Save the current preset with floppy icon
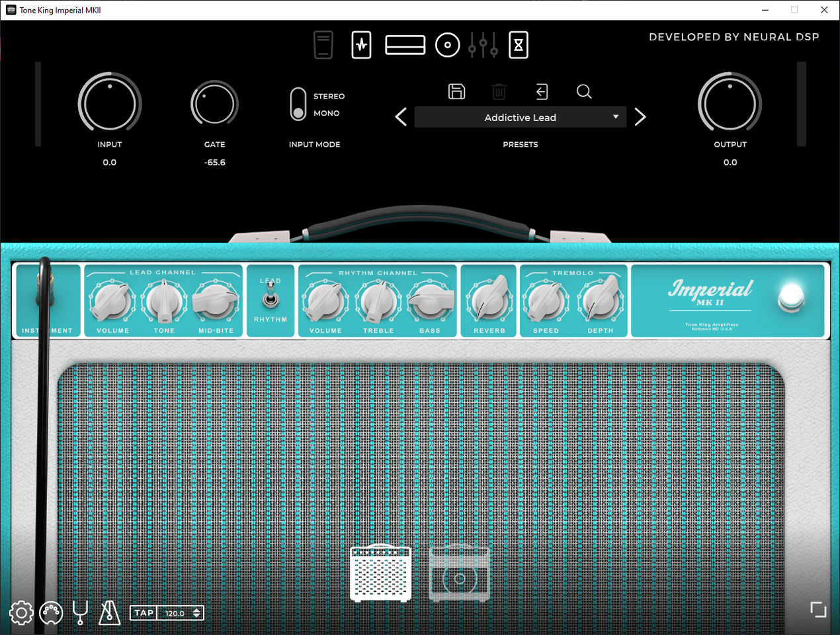This screenshot has height=635, width=840. point(456,91)
